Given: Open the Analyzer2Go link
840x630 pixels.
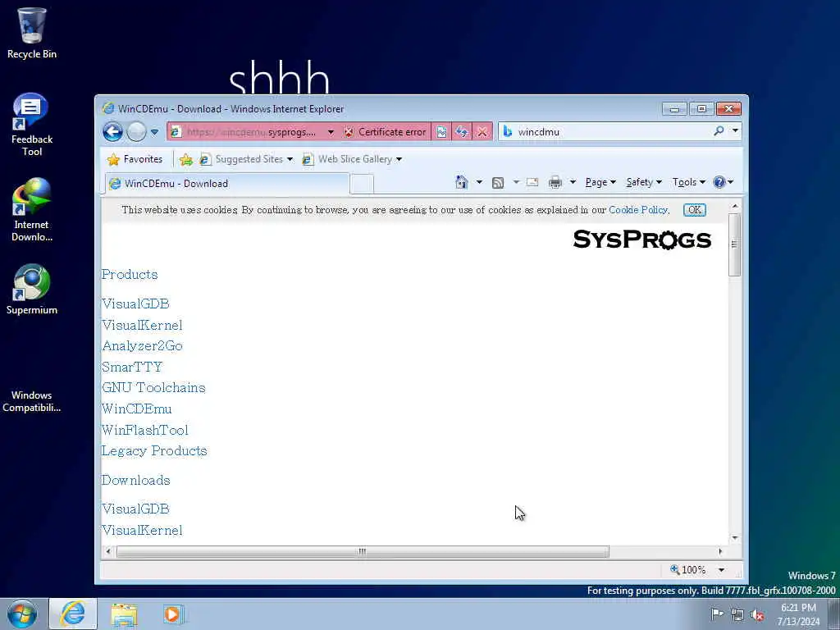Looking at the screenshot, I should [143, 346].
